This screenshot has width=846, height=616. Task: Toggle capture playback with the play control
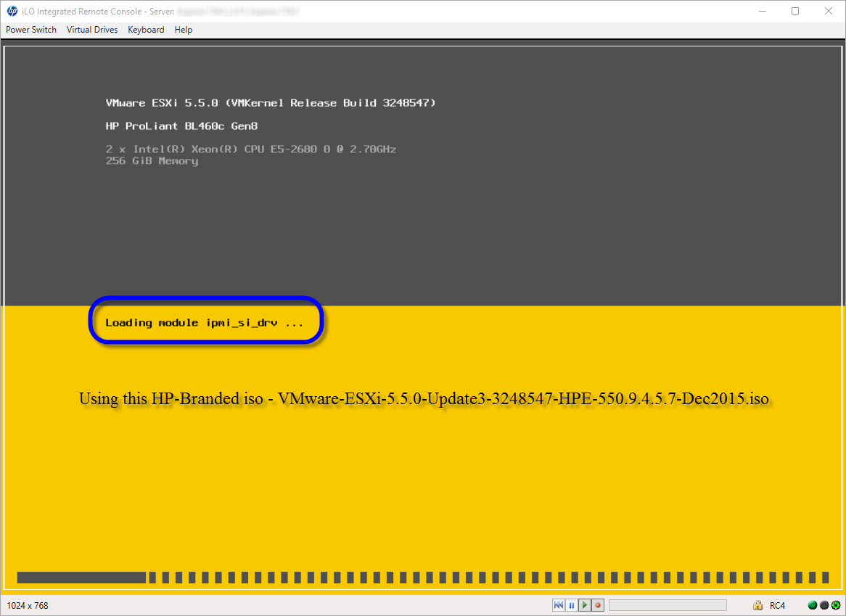coord(585,604)
